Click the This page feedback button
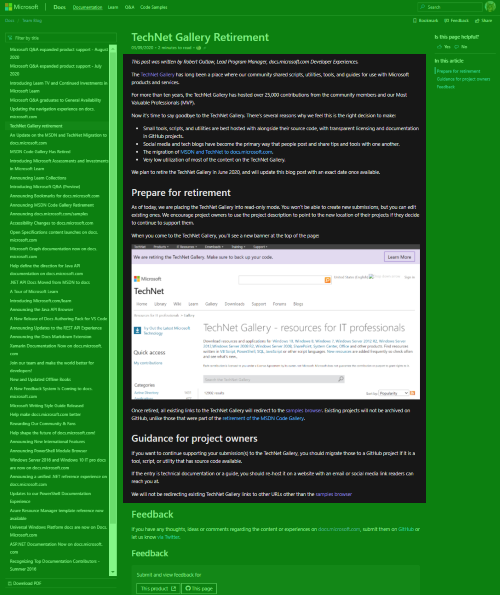 (199, 589)
